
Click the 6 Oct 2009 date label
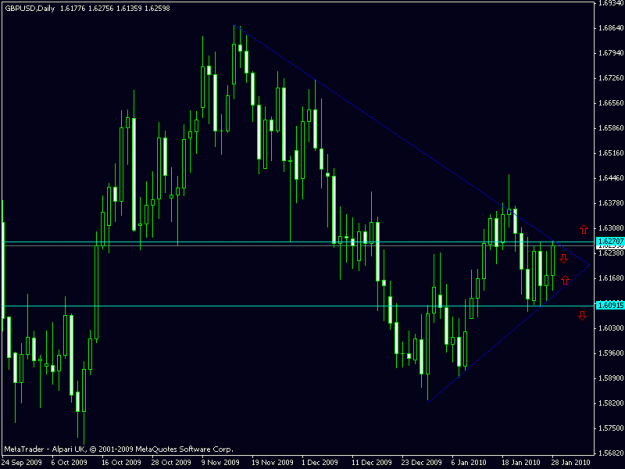coord(69,462)
